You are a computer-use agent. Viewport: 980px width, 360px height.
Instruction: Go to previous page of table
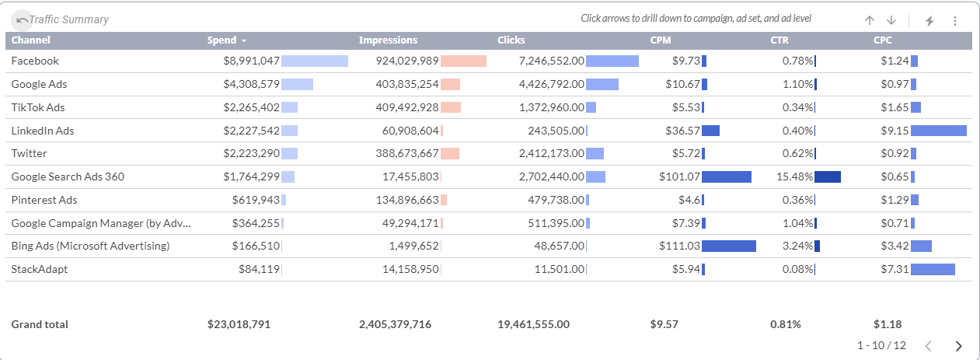point(928,346)
